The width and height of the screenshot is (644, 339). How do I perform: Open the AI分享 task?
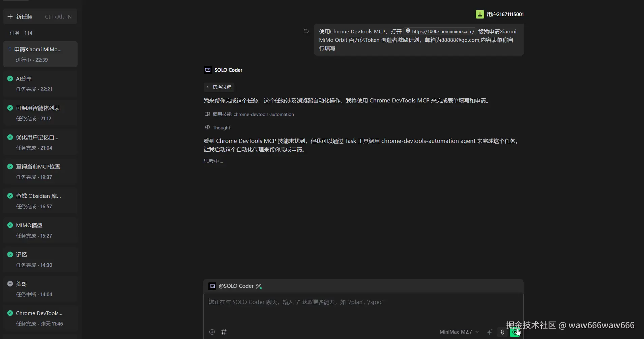40,84
